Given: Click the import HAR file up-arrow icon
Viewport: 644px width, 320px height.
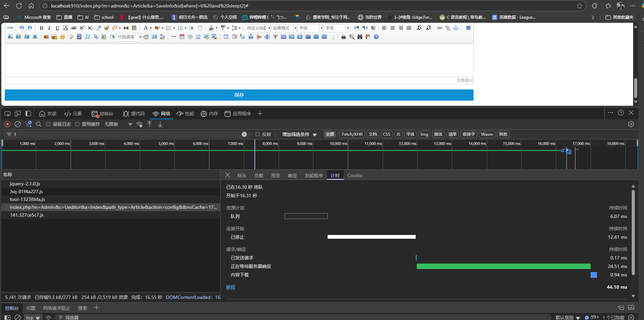Looking at the screenshot, I should (150, 124).
